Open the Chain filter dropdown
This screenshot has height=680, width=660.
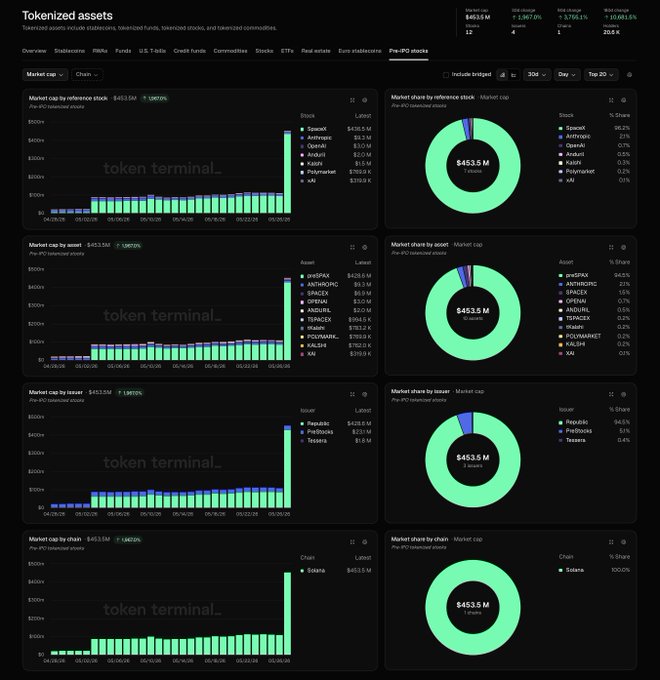point(87,75)
